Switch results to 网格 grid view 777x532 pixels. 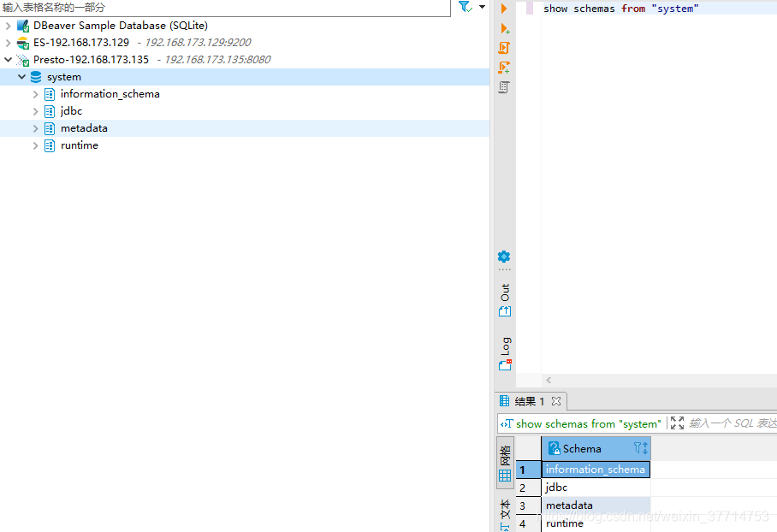(505, 463)
